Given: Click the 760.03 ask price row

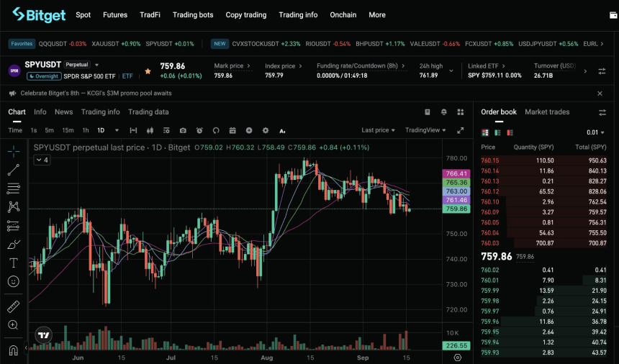Looking at the screenshot, I should pos(543,243).
